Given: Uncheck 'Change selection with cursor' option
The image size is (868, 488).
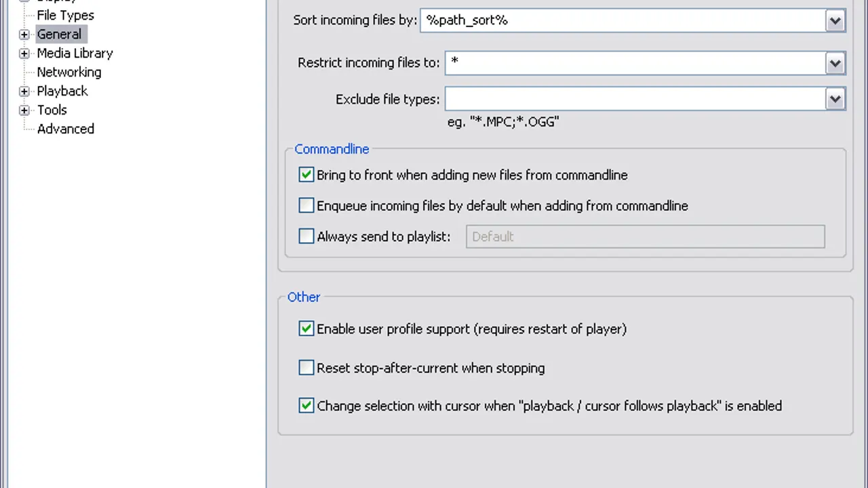Looking at the screenshot, I should [x=307, y=406].
